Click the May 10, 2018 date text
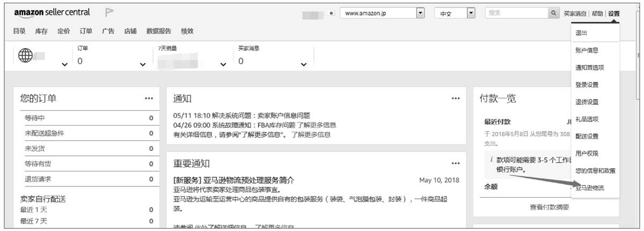Image resolution: width=644 pixels, height=231 pixels. (439, 180)
